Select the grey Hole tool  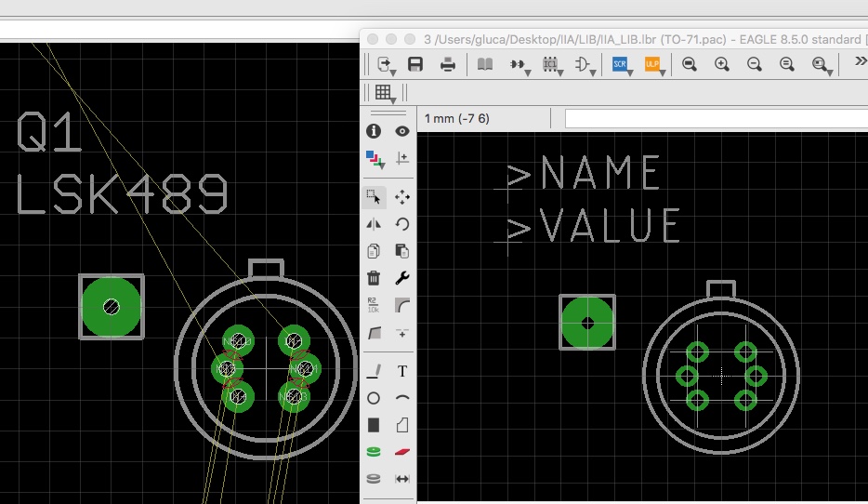point(374,479)
